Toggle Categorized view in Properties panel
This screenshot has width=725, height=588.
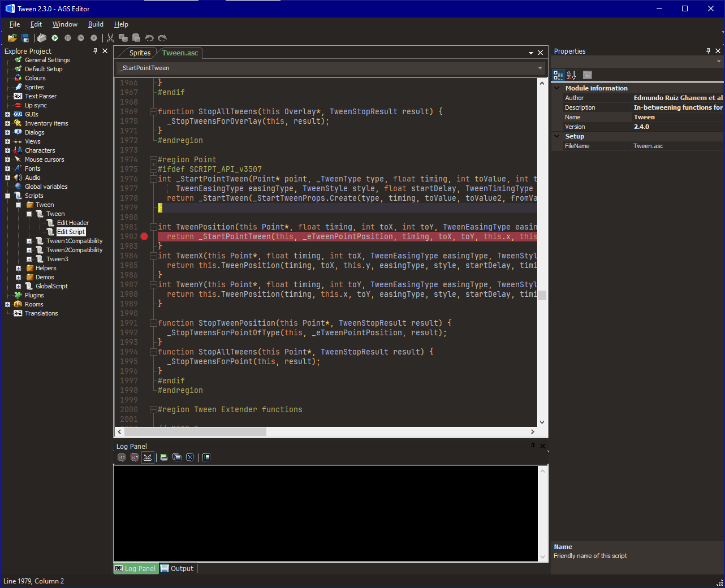coord(559,75)
